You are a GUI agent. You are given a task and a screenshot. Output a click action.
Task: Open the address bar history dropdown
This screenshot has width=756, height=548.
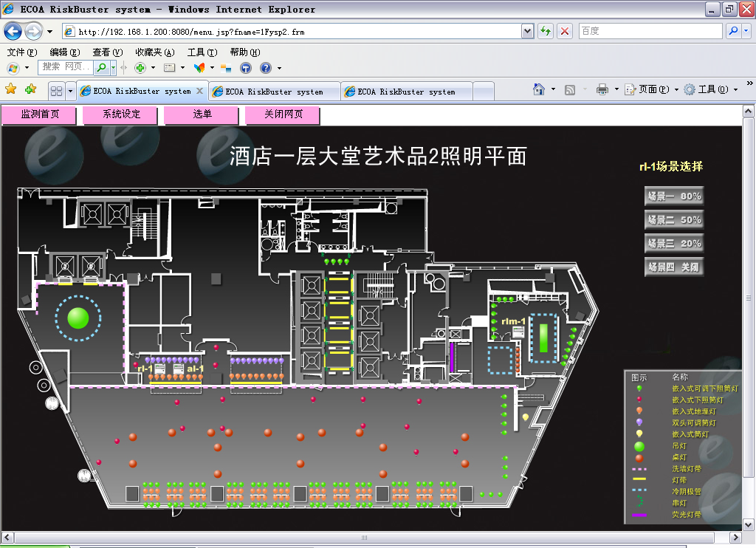pos(527,31)
